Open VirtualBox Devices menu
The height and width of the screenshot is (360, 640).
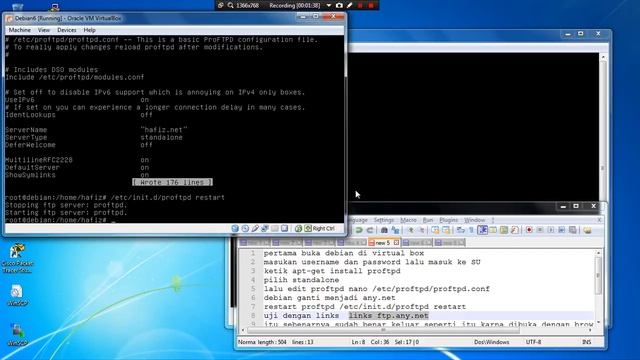(x=67, y=30)
